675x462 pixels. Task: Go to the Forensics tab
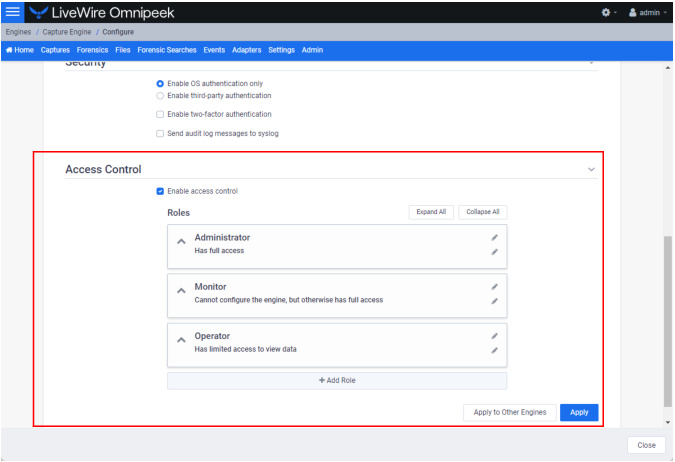coord(93,50)
